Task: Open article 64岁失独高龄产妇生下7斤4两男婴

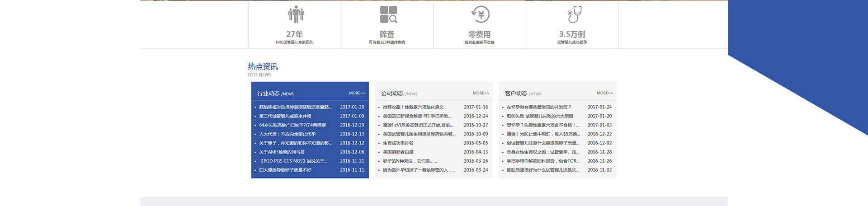Action: (292, 125)
